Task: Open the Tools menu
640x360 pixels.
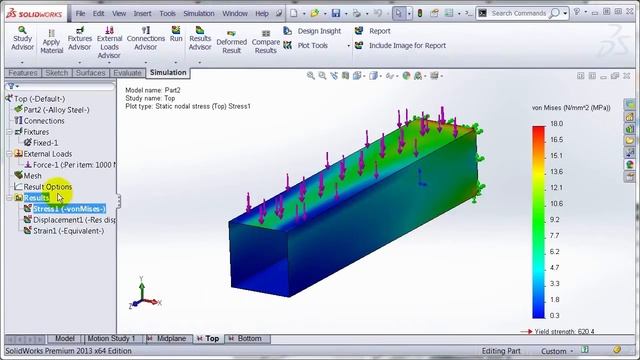Action: pyautogui.click(x=167, y=13)
